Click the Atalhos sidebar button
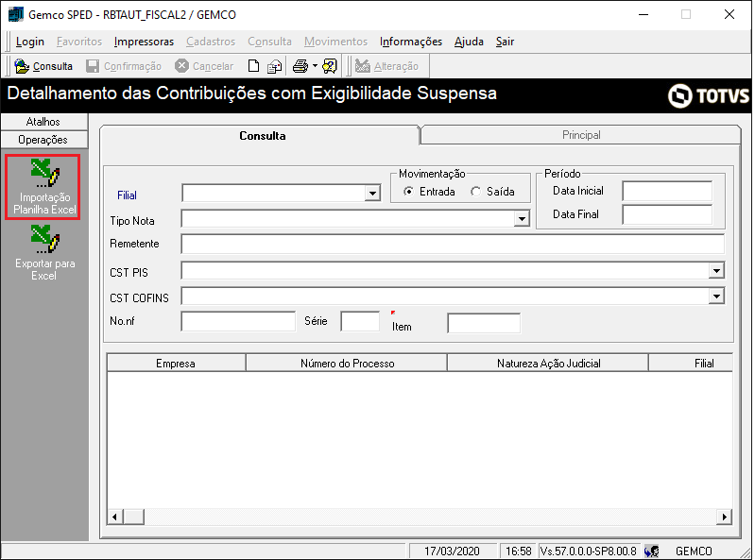This screenshot has width=755, height=560. pos(43,122)
